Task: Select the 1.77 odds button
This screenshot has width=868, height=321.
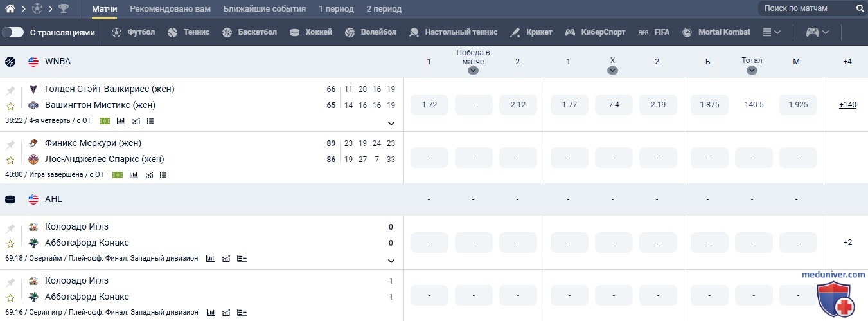Action: click(x=569, y=105)
